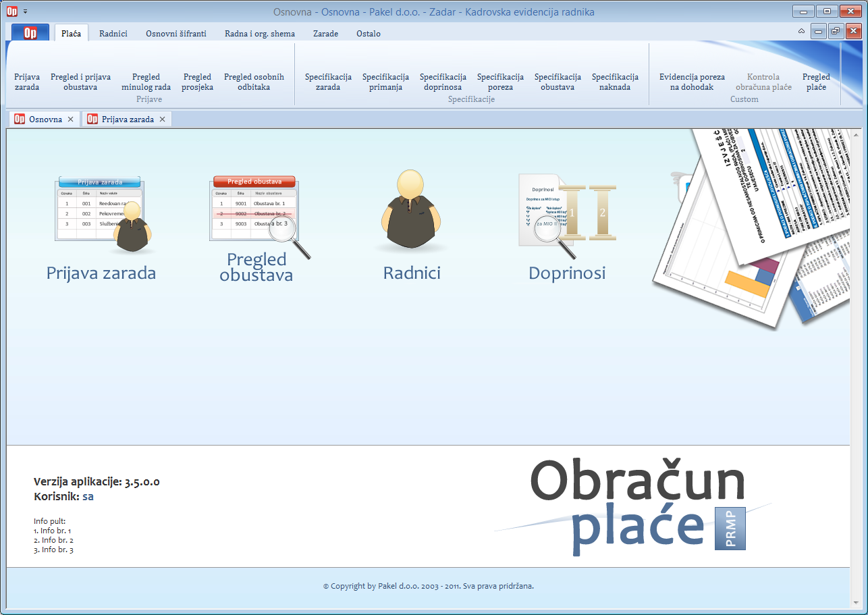
Task: Click the Doprinosi text label
Action: pos(567,273)
